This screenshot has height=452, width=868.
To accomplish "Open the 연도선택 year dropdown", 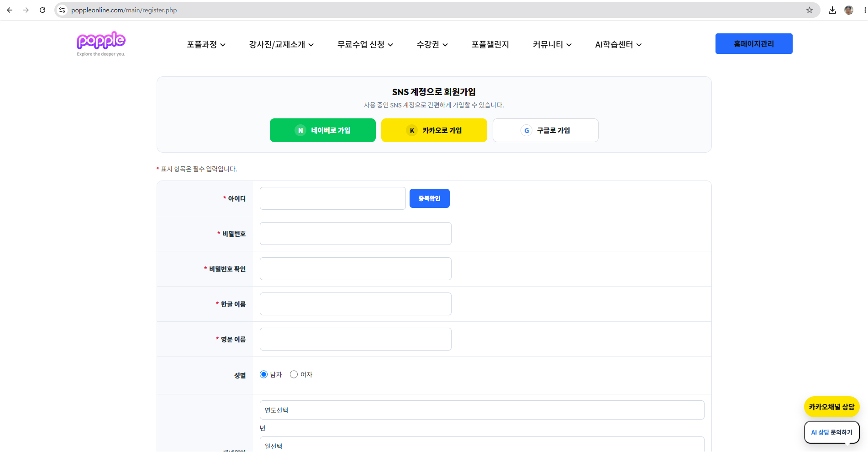I will pos(482,410).
